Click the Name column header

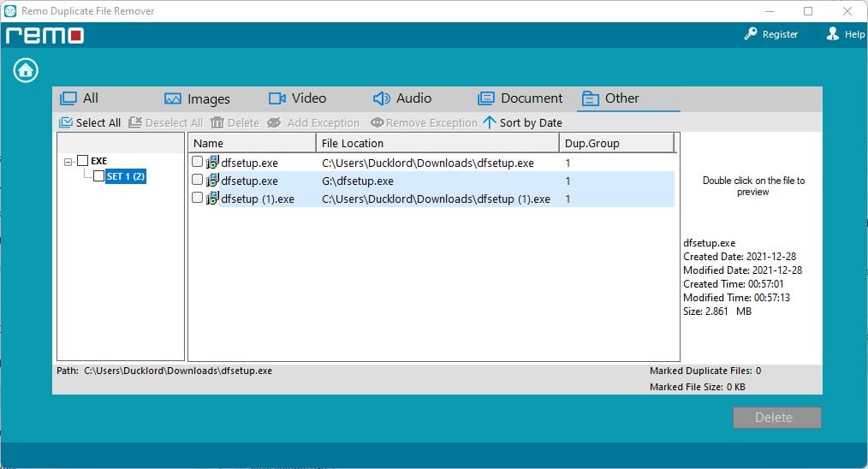[252, 143]
